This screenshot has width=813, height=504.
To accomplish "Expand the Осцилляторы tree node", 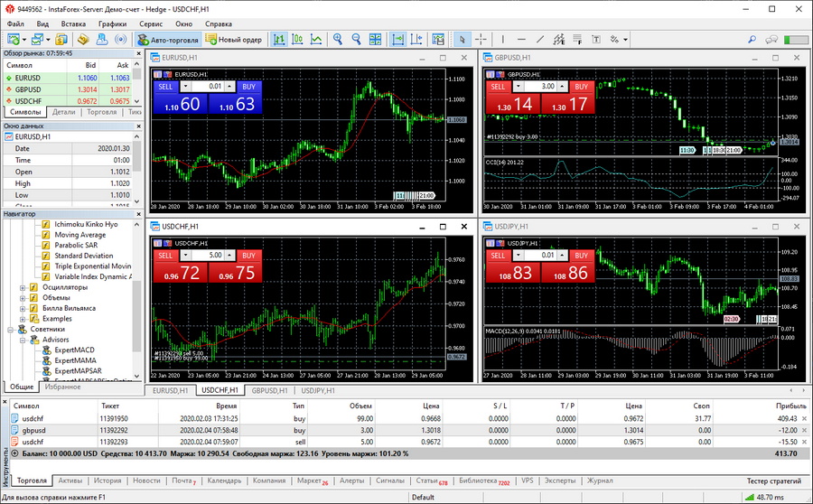I will pyautogui.click(x=22, y=287).
